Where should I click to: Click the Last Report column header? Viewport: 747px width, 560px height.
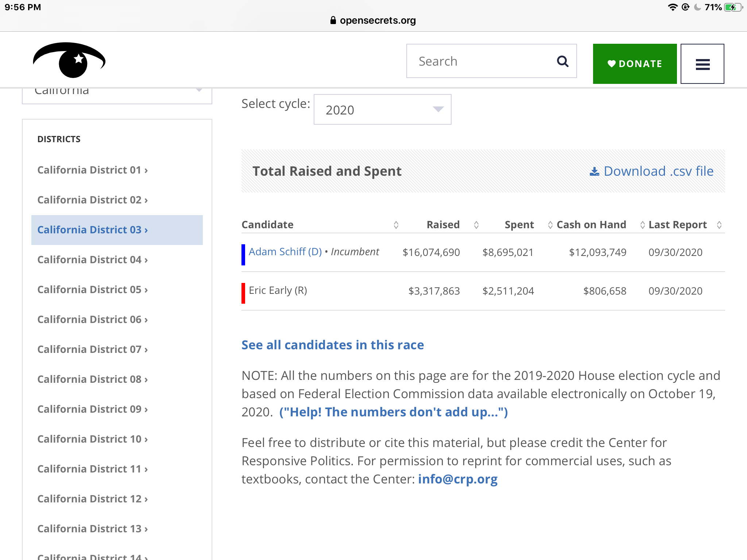pyautogui.click(x=678, y=225)
